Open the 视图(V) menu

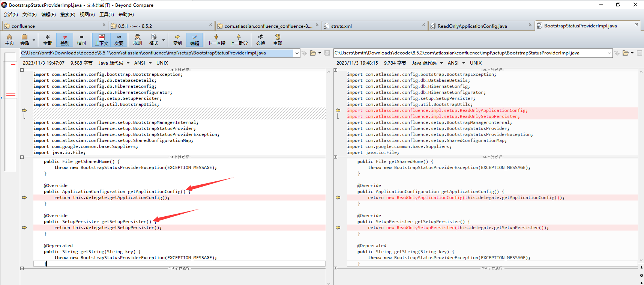pos(87,15)
